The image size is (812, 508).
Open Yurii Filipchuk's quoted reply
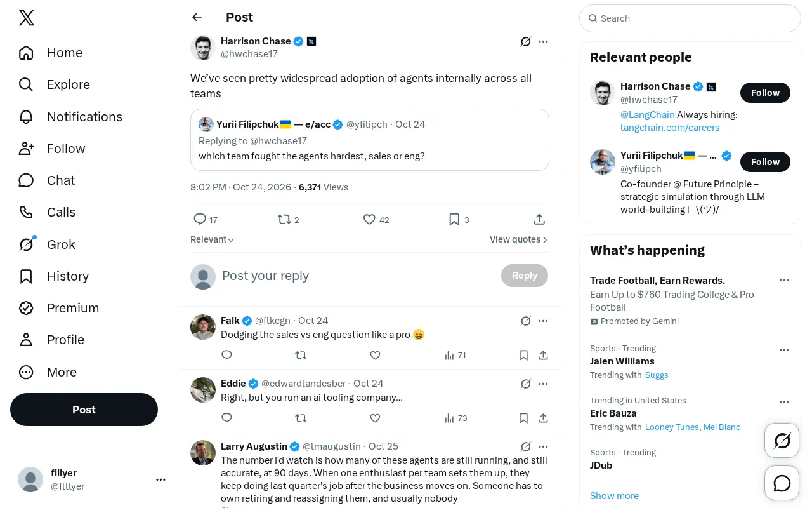tap(370, 140)
